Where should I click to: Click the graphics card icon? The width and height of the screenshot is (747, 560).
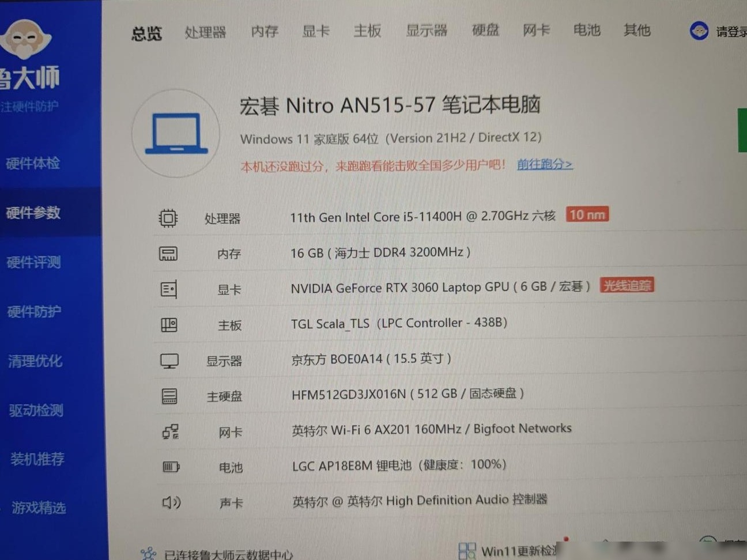[x=169, y=289]
